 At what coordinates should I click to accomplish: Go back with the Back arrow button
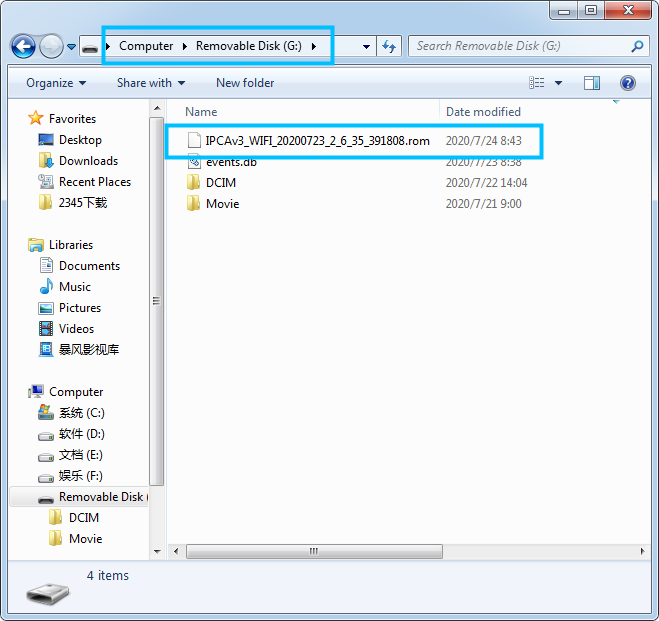coord(23,46)
